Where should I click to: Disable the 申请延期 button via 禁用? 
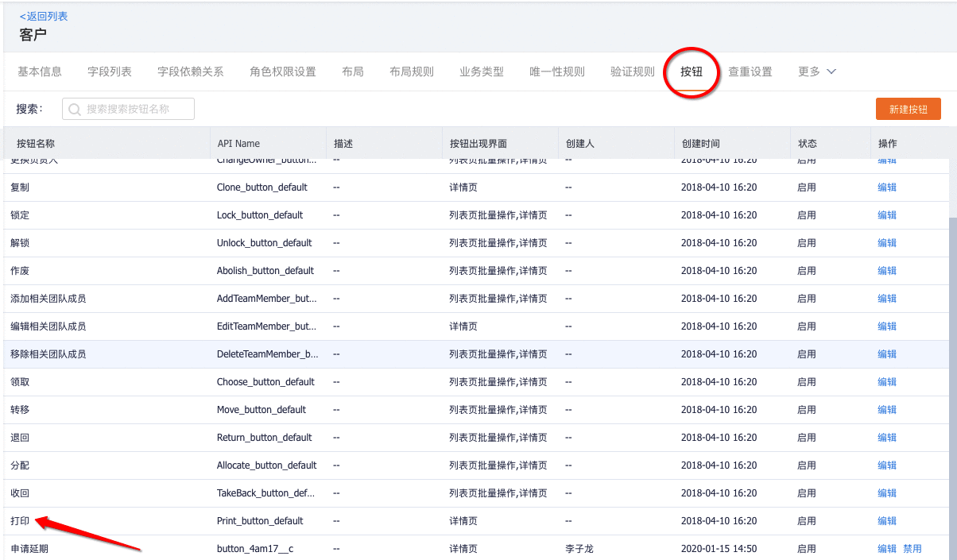(912, 549)
